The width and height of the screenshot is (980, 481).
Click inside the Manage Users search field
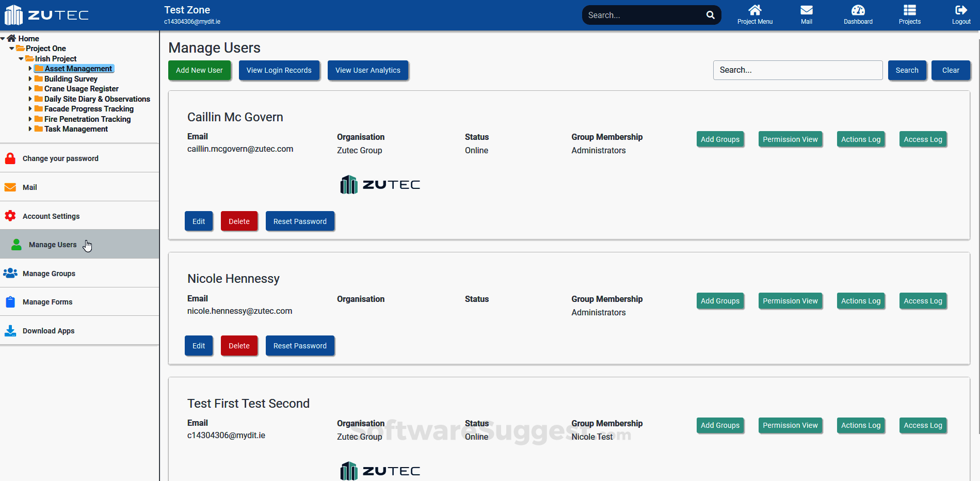(x=798, y=70)
